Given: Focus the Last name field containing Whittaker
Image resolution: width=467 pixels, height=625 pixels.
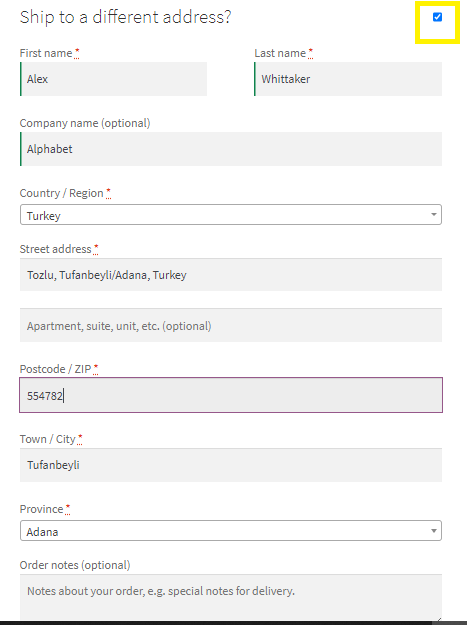Looking at the screenshot, I should [348, 79].
